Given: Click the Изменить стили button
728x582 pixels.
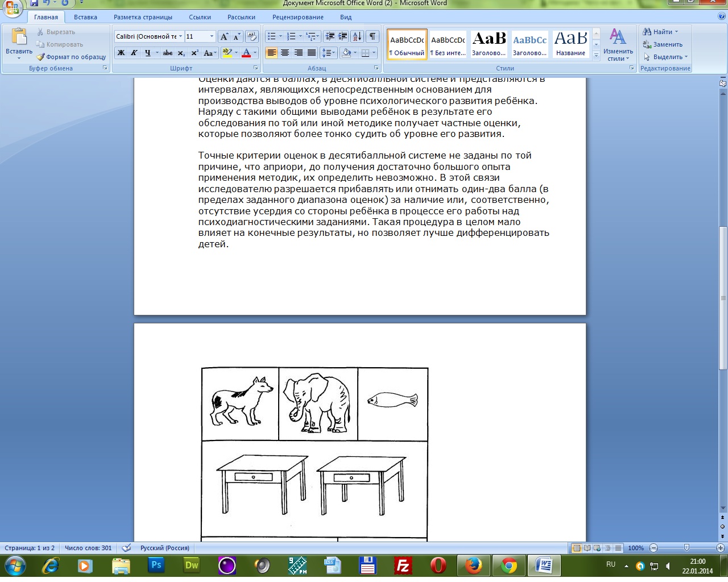Looking at the screenshot, I should pos(618,45).
